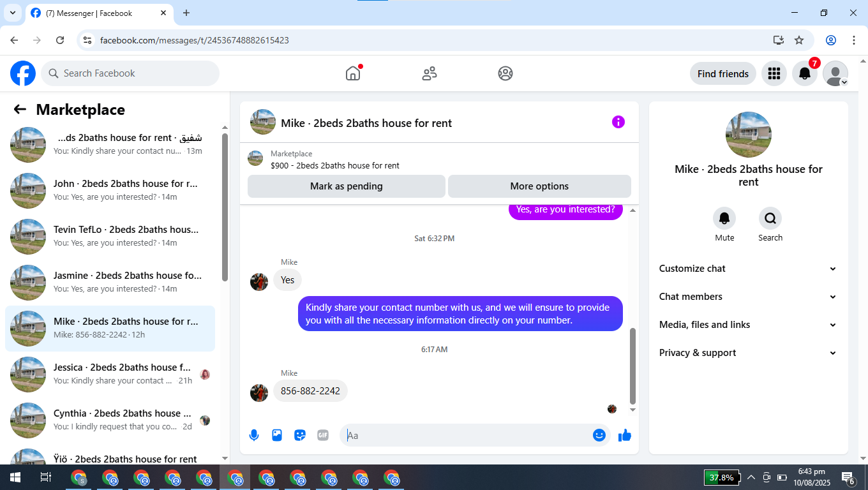Image resolution: width=868 pixels, height=490 pixels.
Task: Expand Privacy & support section
Action: [749, 353]
